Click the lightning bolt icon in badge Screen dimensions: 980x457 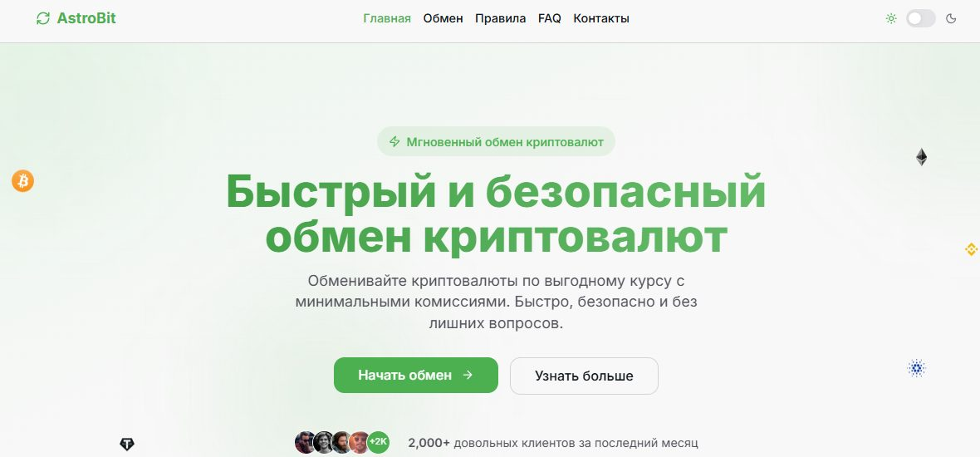click(x=394, y=142)
